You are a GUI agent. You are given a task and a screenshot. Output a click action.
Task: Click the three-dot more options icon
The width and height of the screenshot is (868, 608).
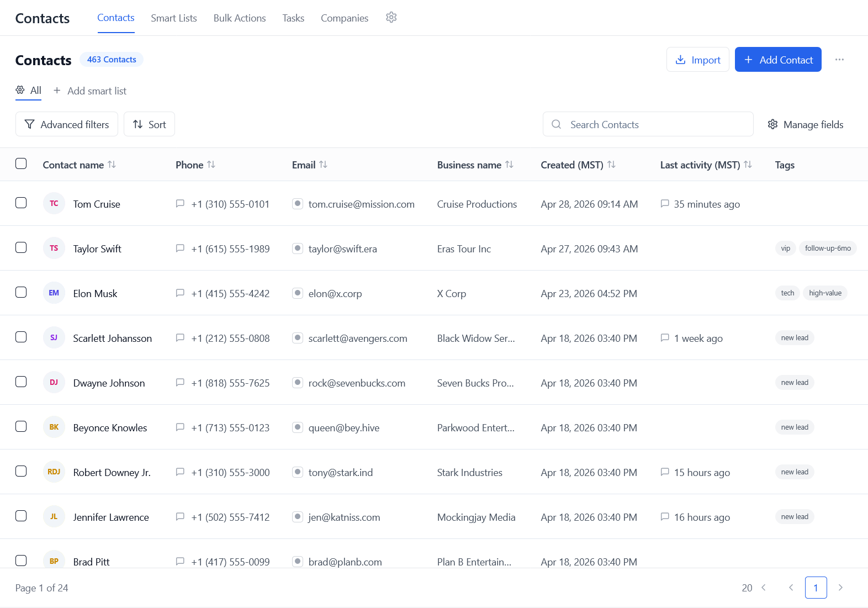pyautogui.click(x=839, y=60)
